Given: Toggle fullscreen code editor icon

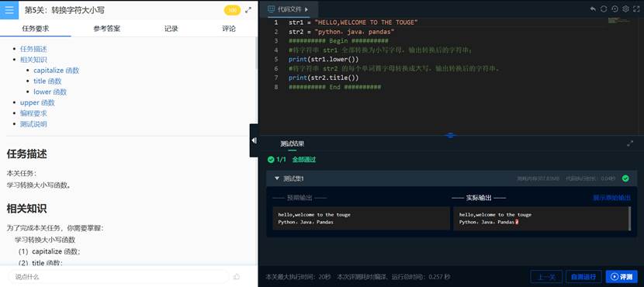Looking at the screenshot, I should tap(636, 9).
